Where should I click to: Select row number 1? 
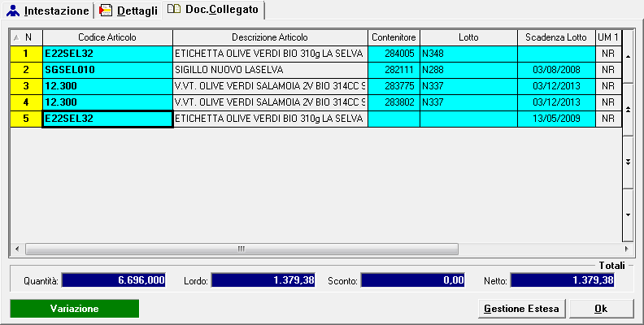(26, 54)
